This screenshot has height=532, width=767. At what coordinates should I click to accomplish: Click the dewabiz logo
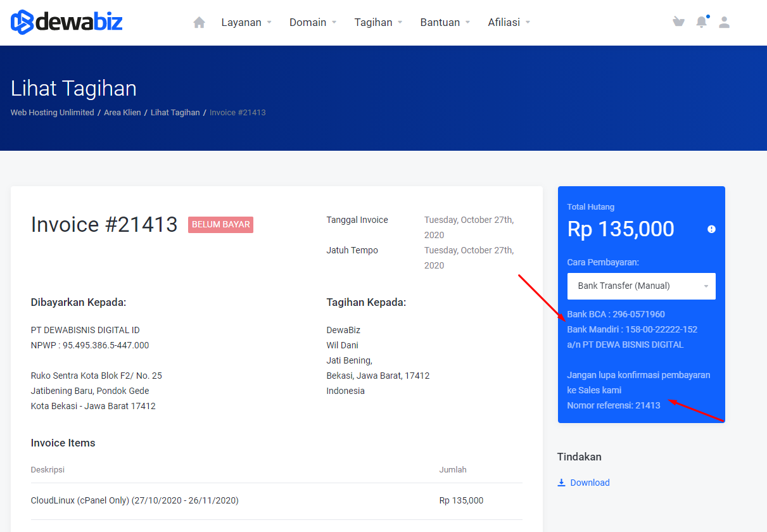pos(67,22)
